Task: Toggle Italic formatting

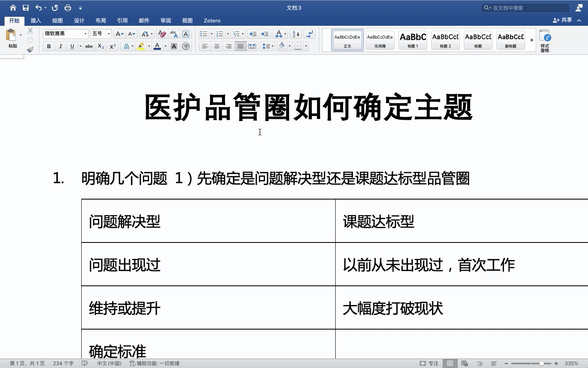Action: [60, 46]
